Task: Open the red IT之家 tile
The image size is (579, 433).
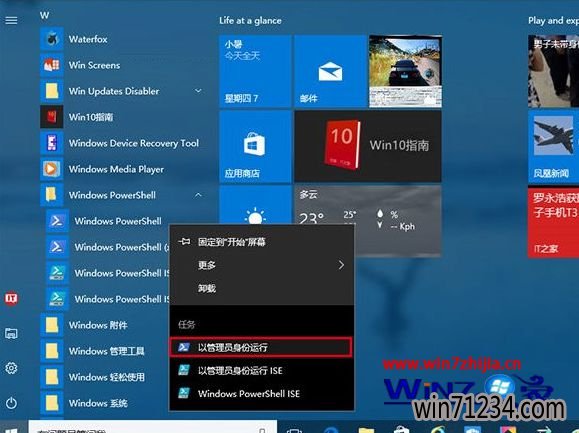Action: pos(554,222)
